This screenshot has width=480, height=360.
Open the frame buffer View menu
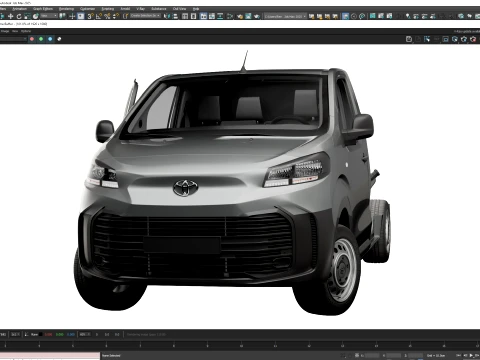(x=15, y=31)
